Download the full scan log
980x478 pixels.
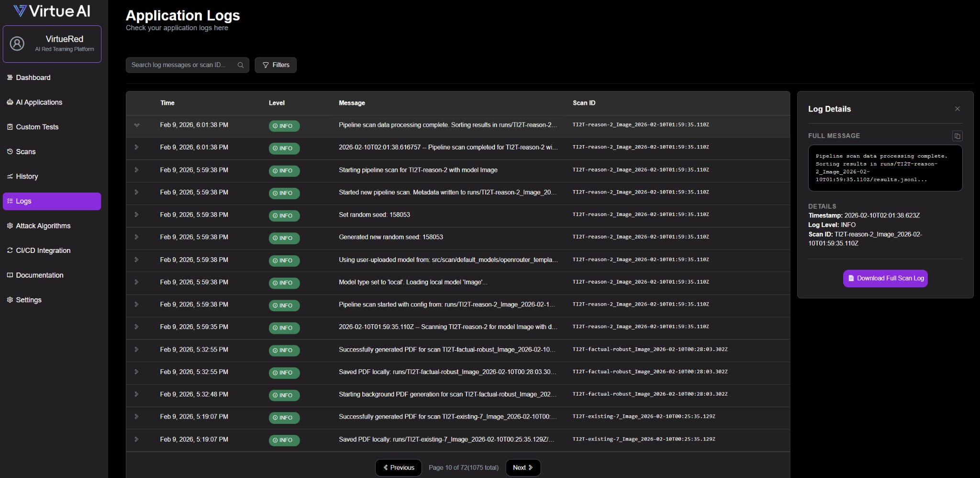[x=885, y=278]
